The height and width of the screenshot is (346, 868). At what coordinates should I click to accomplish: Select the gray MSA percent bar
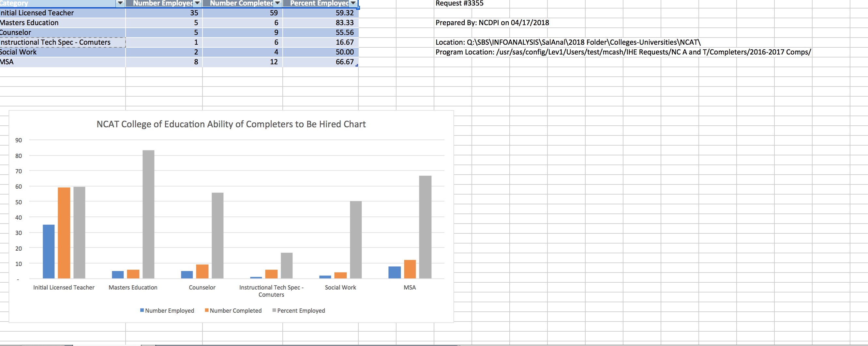coord(425,227)
